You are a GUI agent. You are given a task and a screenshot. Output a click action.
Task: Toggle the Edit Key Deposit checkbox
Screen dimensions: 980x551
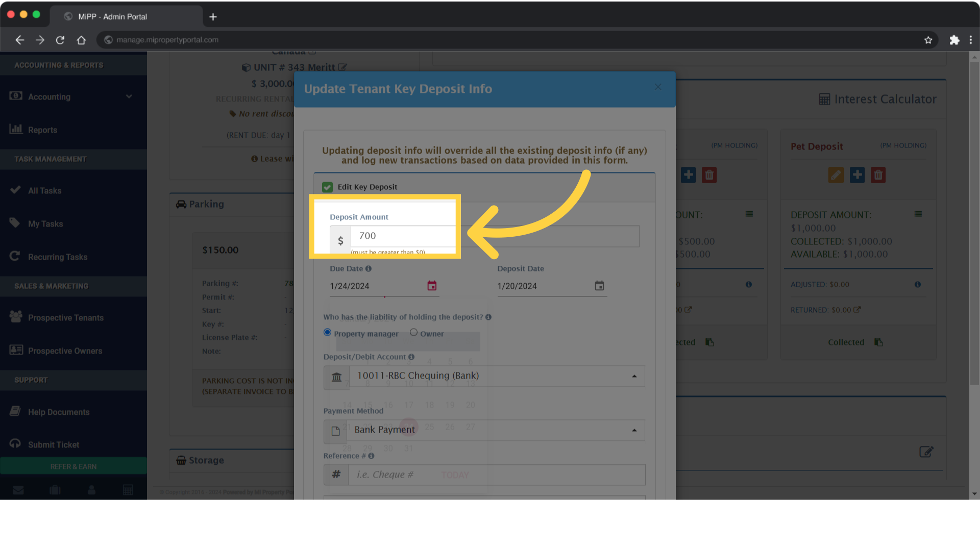point(327,187)
